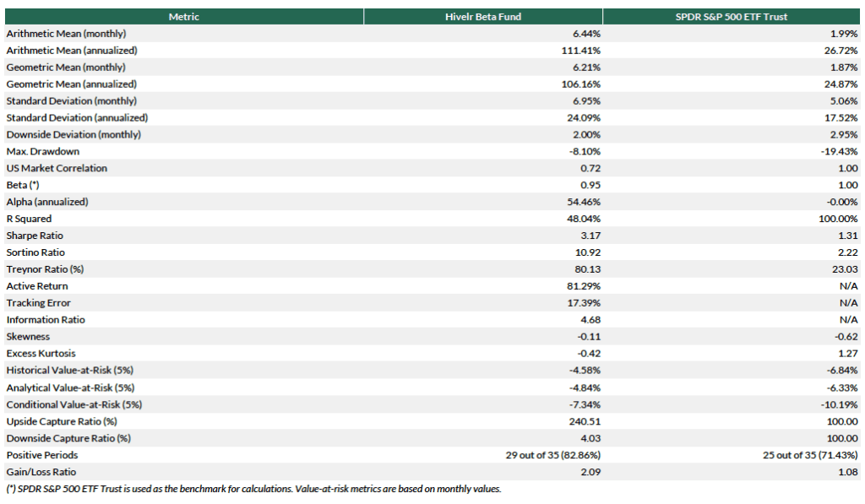Click the "Sharpe Ratio" row label
Image resolution: width=865 pixels, height=504 pixels.
[35, 236]
